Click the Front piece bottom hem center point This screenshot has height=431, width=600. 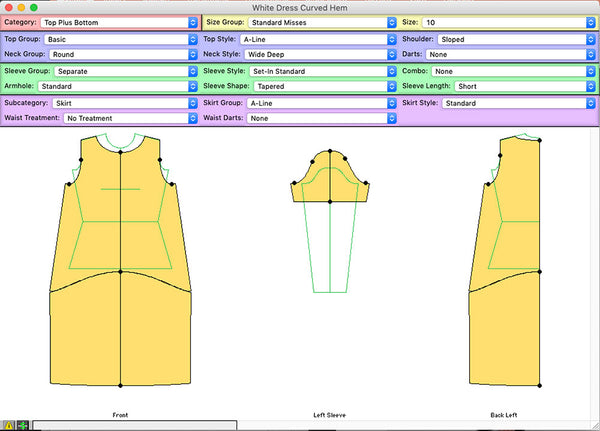point(120,385)
